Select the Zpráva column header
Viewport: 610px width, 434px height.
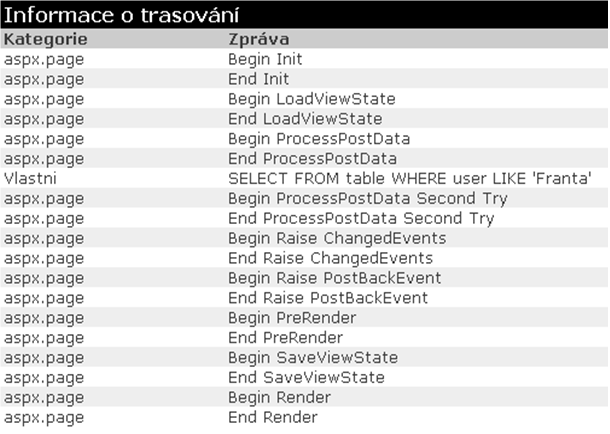click(x=259, y=39)
